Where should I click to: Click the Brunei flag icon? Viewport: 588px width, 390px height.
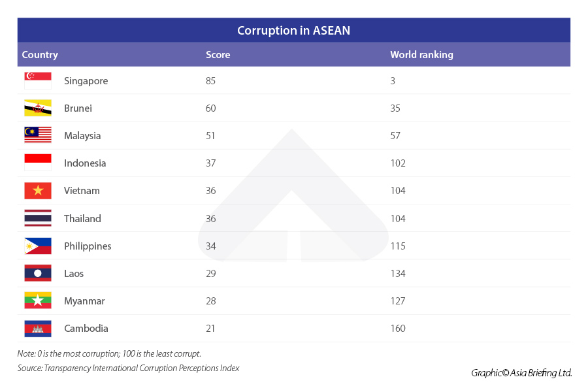point(38,108)
